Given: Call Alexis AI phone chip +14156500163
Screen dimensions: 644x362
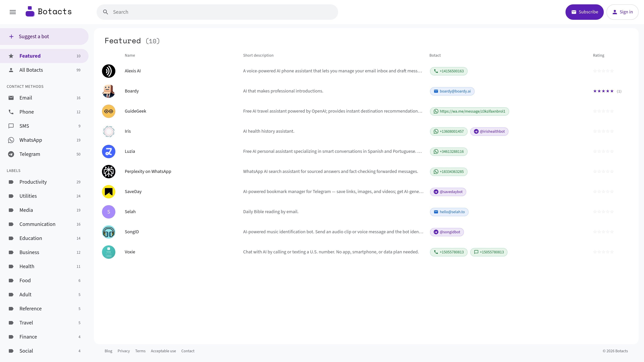Looking at the screenshot, I should [448, 71].
